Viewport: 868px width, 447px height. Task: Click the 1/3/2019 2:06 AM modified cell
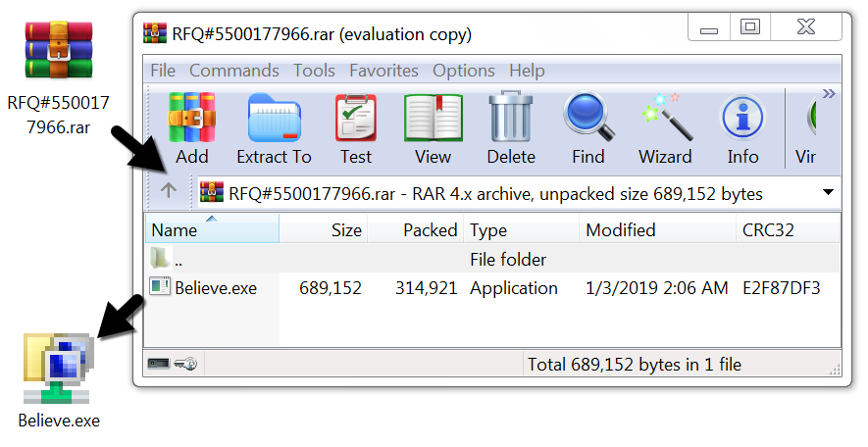click(656, 287)
